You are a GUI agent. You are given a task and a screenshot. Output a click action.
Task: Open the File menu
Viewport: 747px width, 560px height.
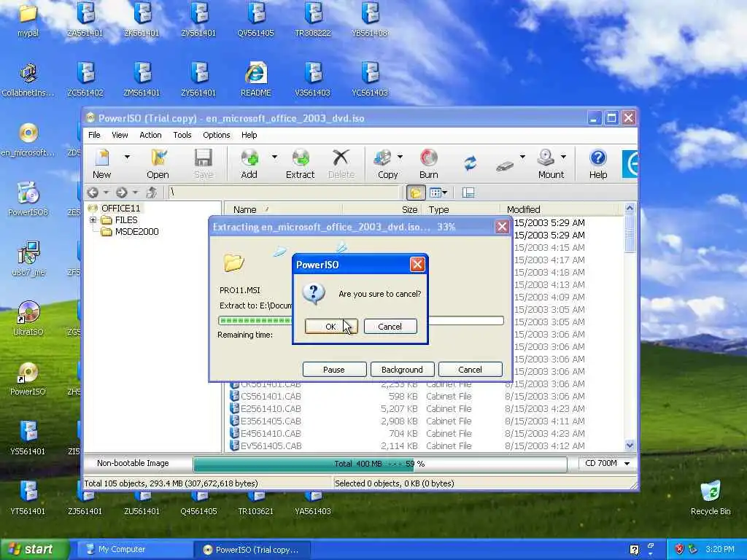pyautogui.click(x=94, y=135)
